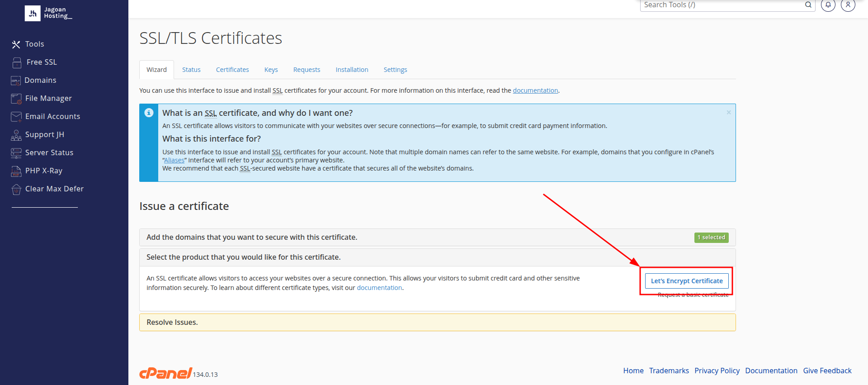
Task: Open File Manager folder icon
Action: (16, 99)
